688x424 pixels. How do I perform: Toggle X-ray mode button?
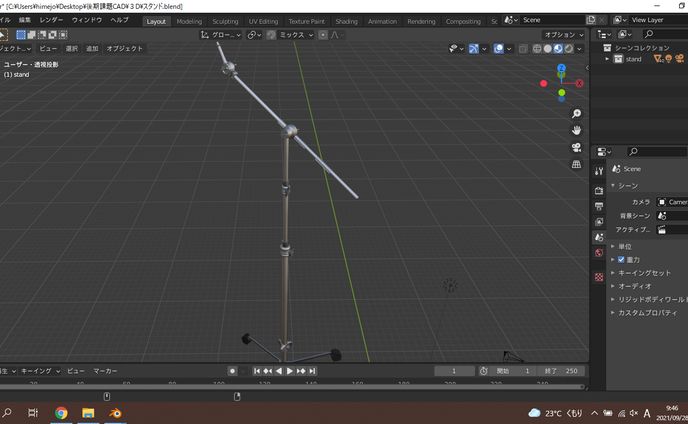[x=523, y=49]
